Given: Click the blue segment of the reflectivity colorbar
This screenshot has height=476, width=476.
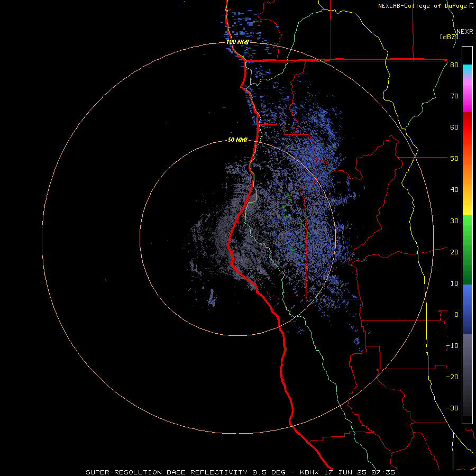Looking at the screenshot, I should [x=467, y=309].
